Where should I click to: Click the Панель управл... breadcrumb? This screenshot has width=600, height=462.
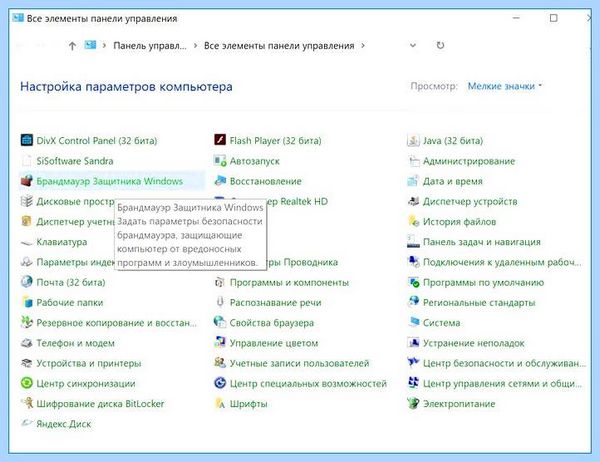150,46
